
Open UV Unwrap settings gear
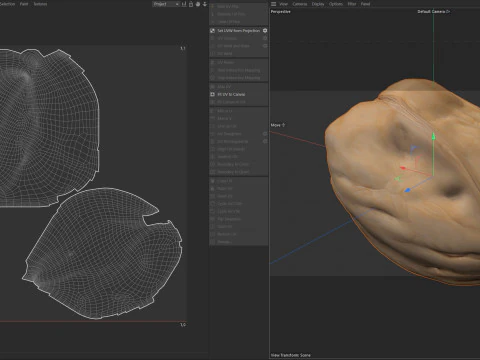pos(265,38)
